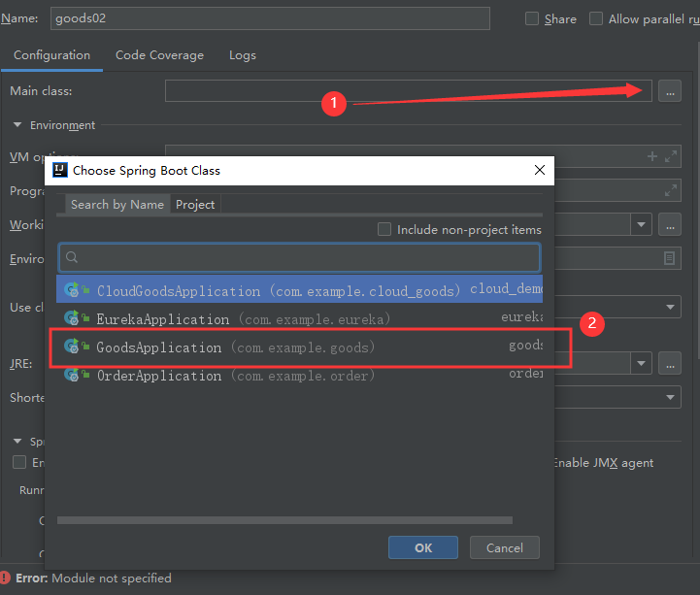Viewport: 700px width, 595px height.
Task: Click the error icon in status bar
Action: click(5, 578)
